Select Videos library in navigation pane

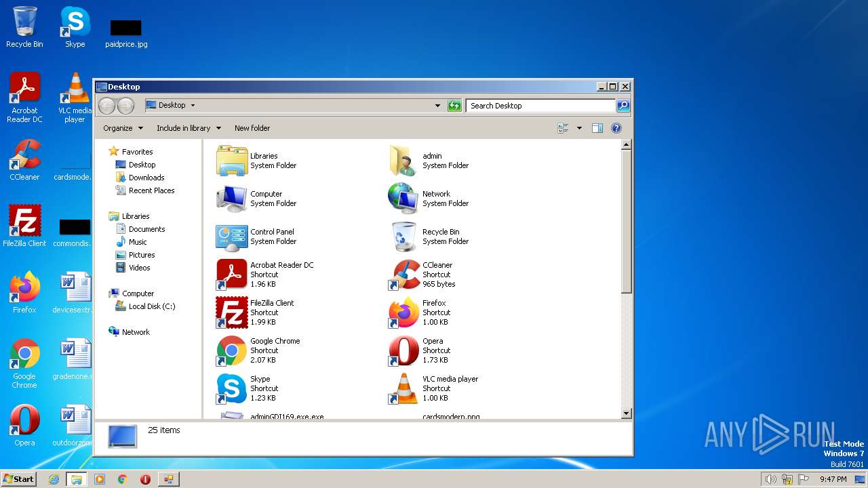coord(133,268)
